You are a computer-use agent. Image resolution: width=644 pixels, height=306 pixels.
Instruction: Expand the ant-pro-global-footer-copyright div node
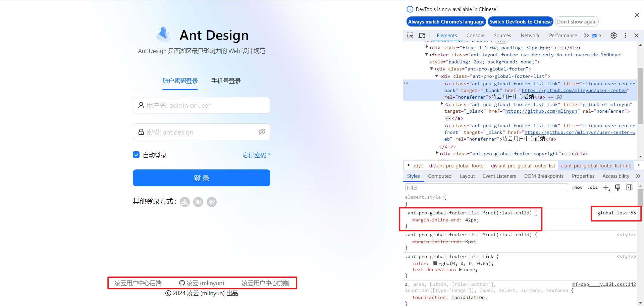click(x=437, y=153)
